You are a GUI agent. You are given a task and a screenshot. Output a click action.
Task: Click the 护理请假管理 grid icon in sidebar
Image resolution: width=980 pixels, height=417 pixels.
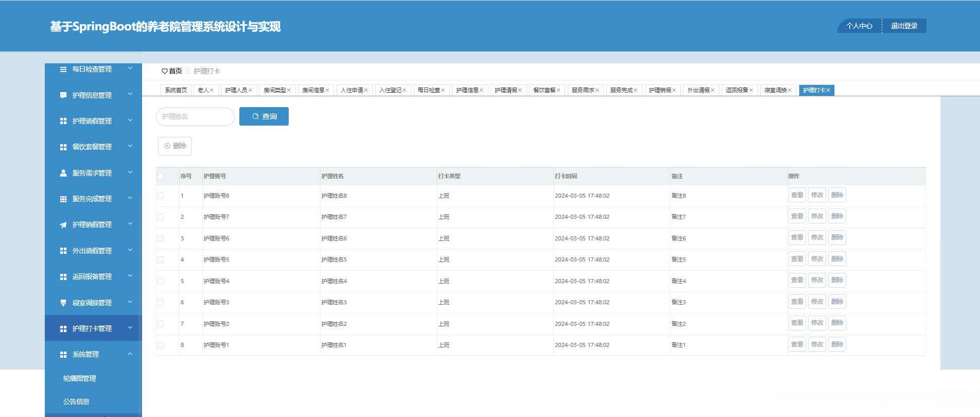click(63, 121)
